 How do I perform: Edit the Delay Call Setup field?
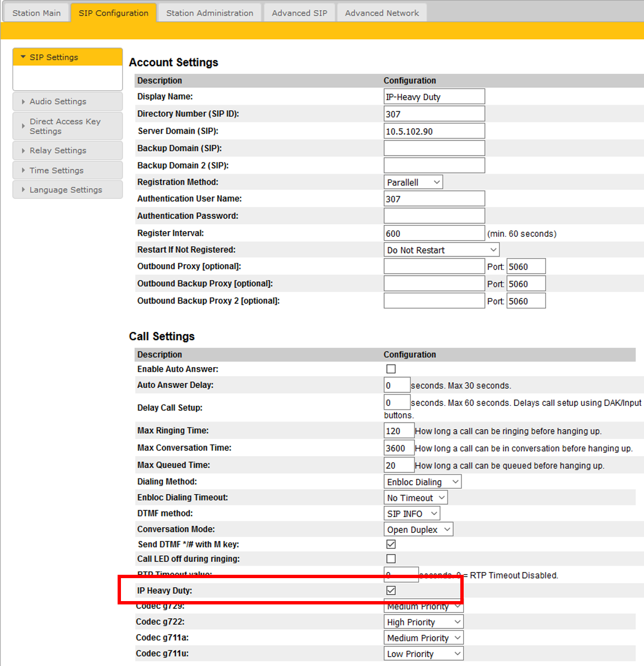(397, 402)
